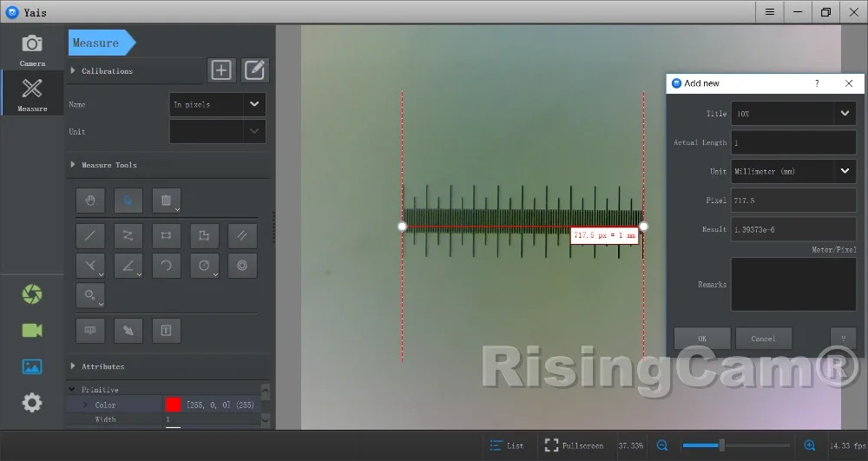
Task: Open settings gear in sidebar
Action: (32, 402)
